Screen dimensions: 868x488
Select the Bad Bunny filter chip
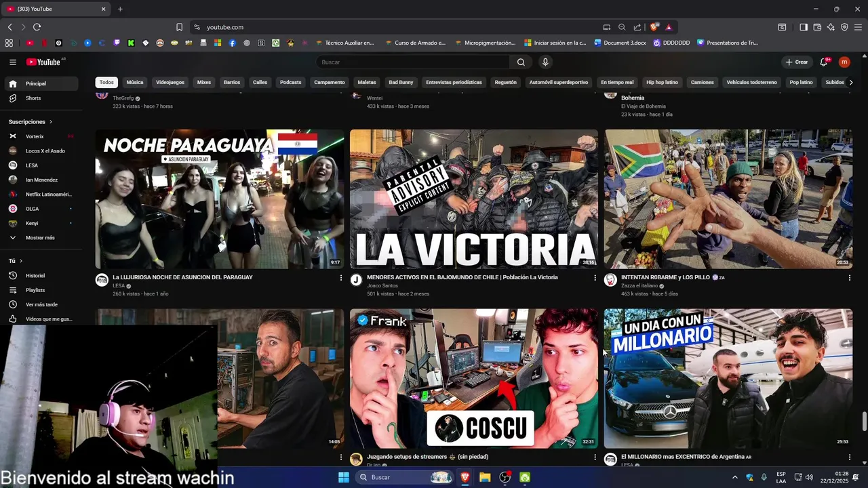point(401,82)
